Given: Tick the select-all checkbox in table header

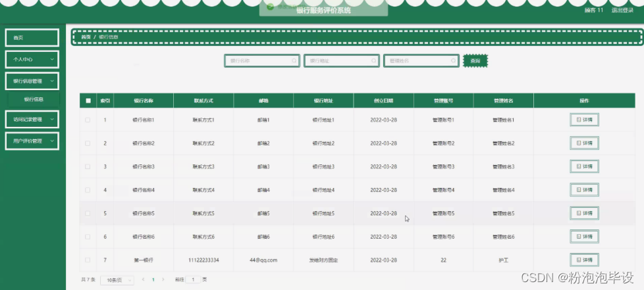Looking at the screenshot, I should click(88, 101).
